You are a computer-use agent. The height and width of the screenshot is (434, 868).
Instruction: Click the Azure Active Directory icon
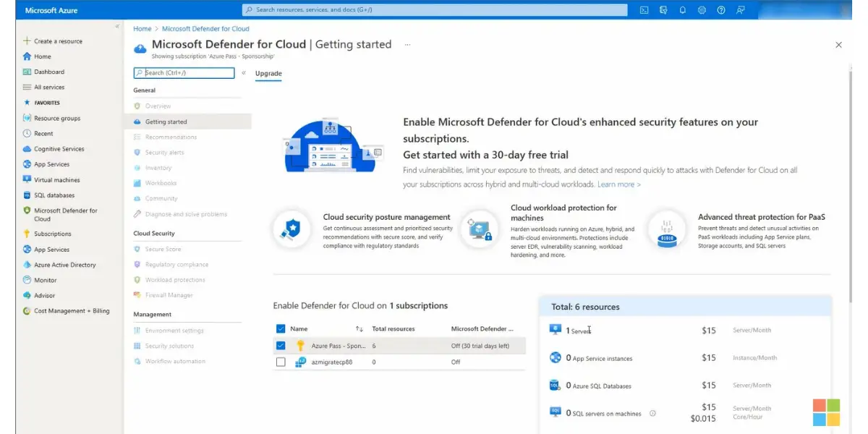point(27,265)
